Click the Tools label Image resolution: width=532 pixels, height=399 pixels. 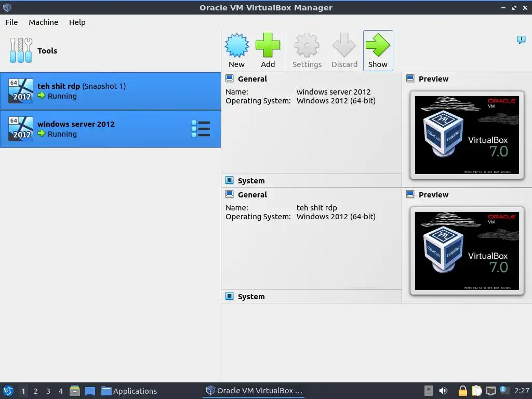[x=47, y=50]
